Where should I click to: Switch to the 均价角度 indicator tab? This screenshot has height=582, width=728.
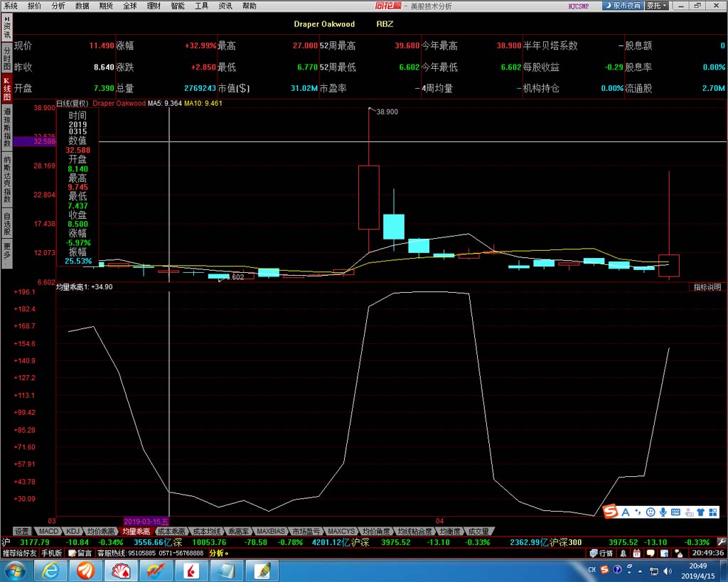click(x=376, y=531)
